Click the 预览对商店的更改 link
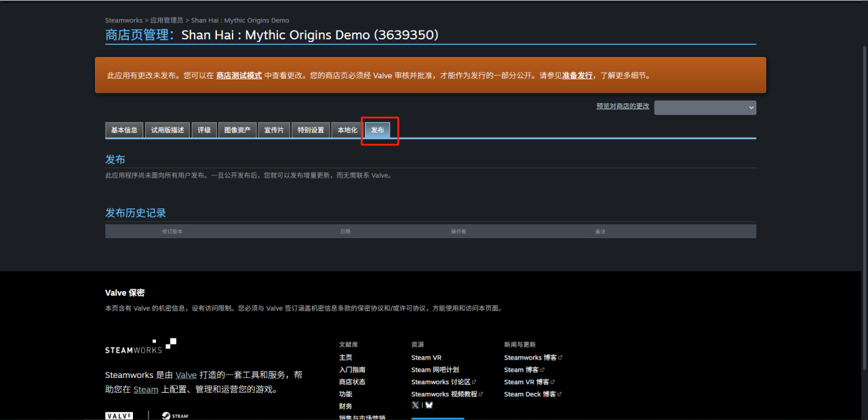 point(623,107)
